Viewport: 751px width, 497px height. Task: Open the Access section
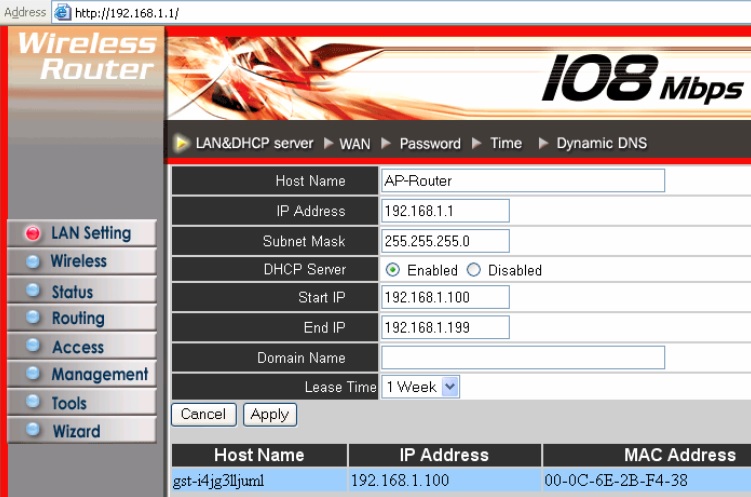pyautogui.click(x=82, y=346)
